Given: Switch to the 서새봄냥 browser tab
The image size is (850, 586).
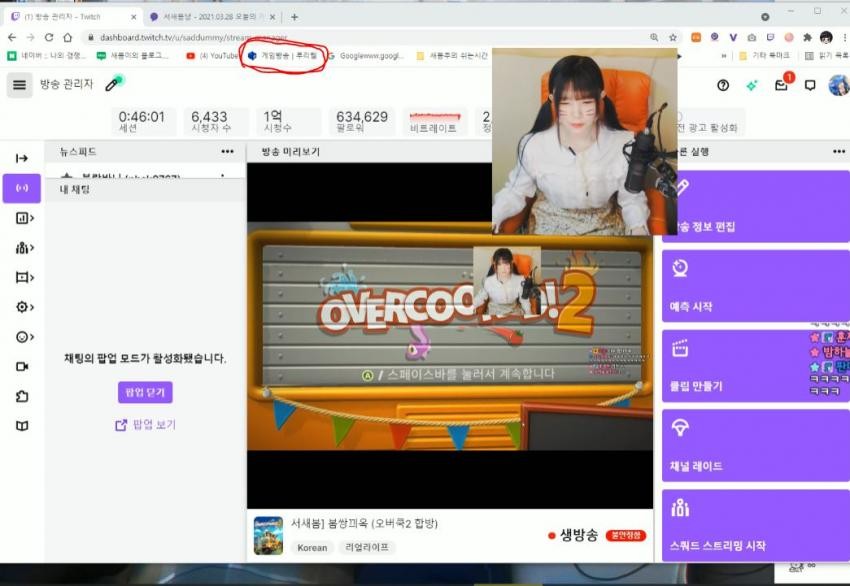Looking at the screenshot, I should click(212, 17).
